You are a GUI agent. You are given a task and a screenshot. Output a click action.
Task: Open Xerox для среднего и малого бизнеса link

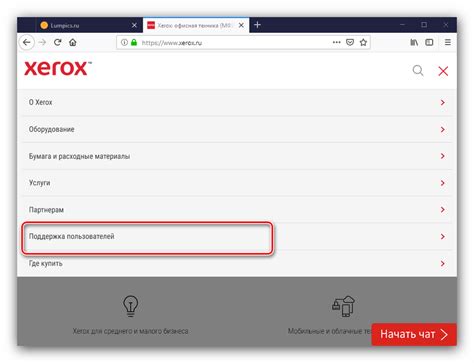coord(130,331)
